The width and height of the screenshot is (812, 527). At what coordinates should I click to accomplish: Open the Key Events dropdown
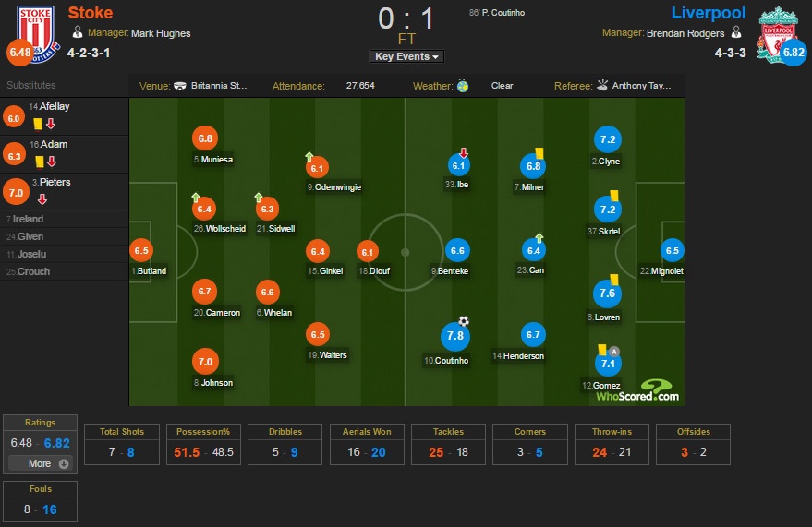pyautogui.click(x=406, y=56)
